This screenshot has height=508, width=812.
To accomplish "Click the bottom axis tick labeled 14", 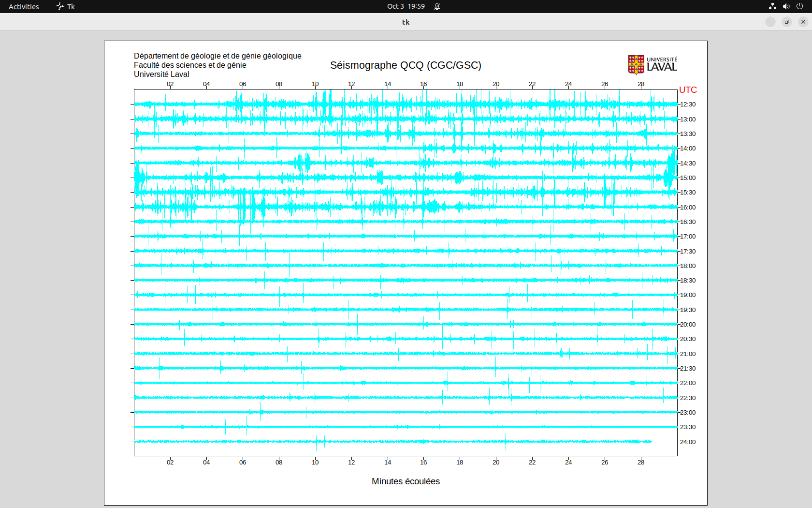I will 388,463.
